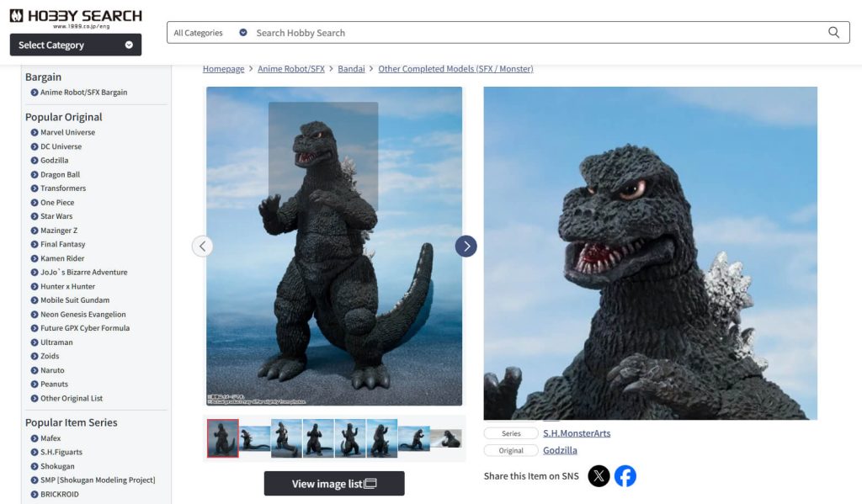Go to Anime Robot/SFX breadcrumb

point(290,68)
